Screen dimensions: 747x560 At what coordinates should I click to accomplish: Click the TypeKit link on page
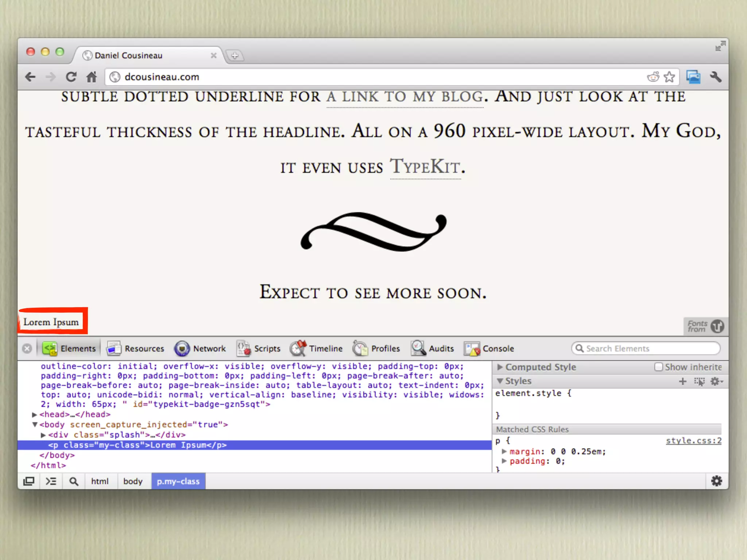coord(425,167)
